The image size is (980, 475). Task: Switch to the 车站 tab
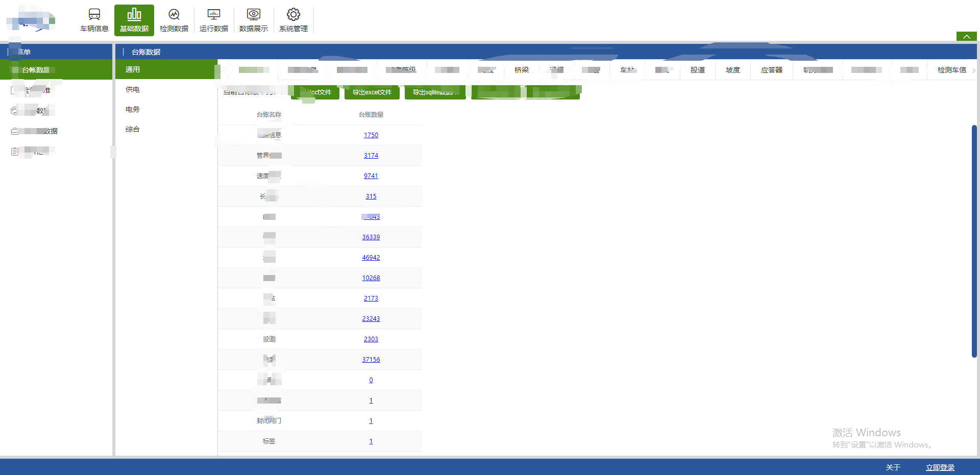pos(627,70)
